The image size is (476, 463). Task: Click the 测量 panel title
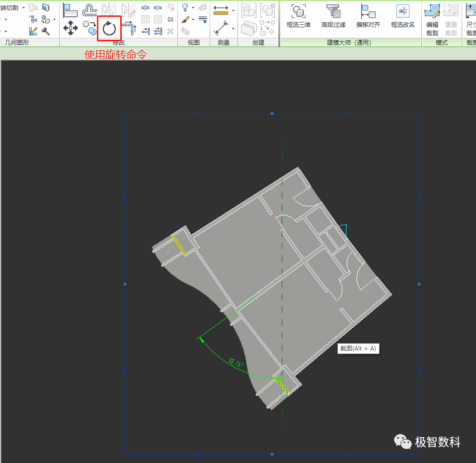(224, 43)
